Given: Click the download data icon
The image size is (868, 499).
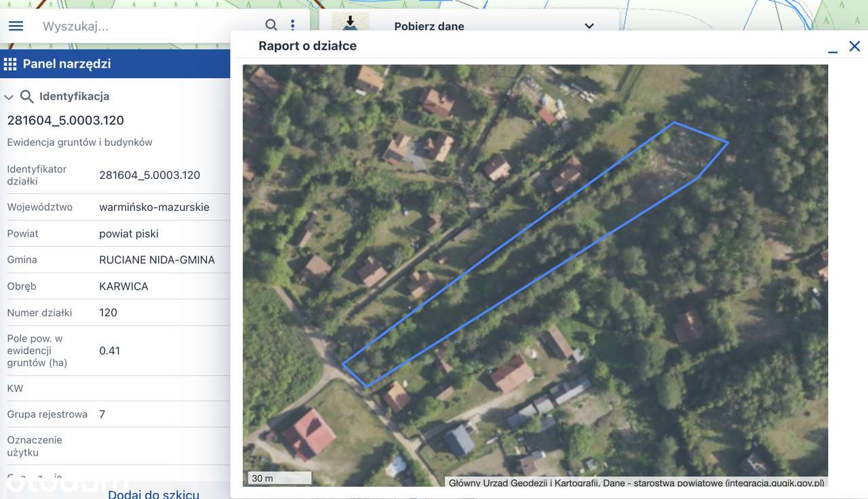Looking at the screenshot, I should pos(350,23).
